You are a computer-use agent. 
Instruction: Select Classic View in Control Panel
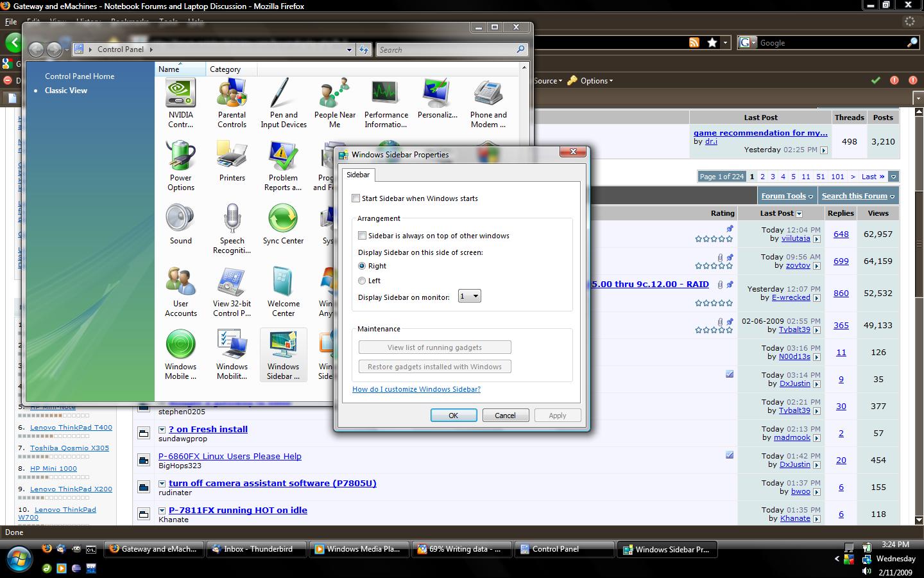click(66, 91)
